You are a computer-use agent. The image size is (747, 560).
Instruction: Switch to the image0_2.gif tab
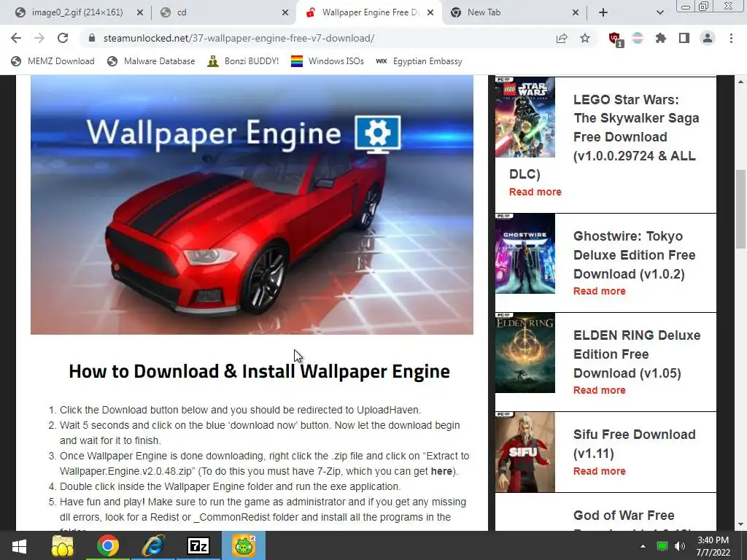point(76,12)
